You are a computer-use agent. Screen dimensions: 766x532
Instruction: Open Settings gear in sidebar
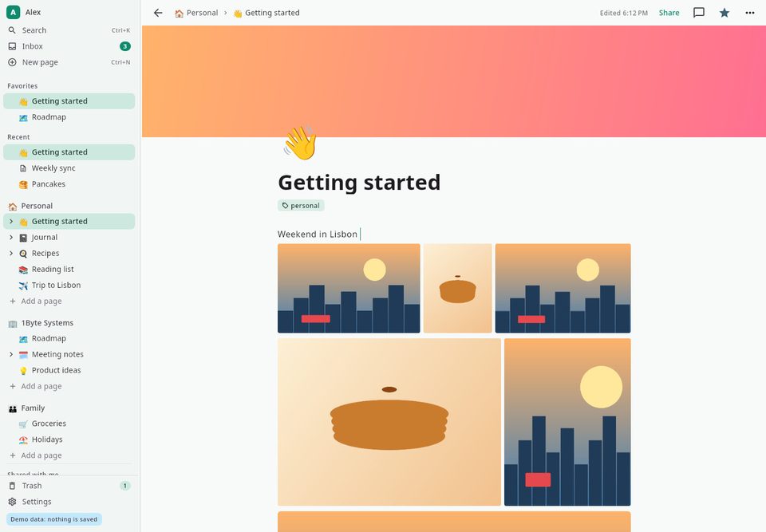coord(69,502)
